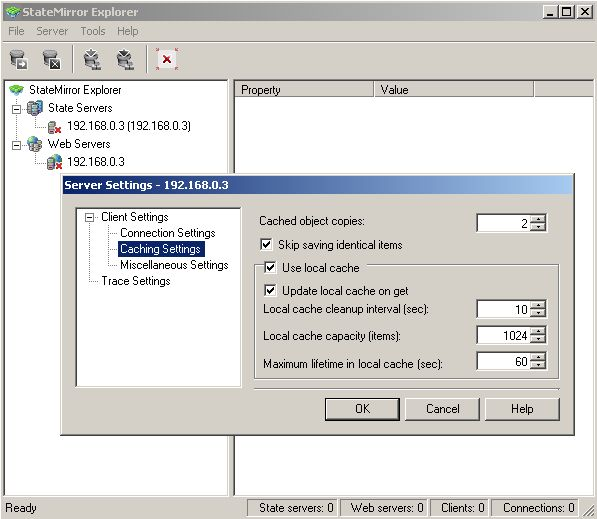
Task: Select Miscellaneous Settings in the tree
Action: click(x=174, y=265)
